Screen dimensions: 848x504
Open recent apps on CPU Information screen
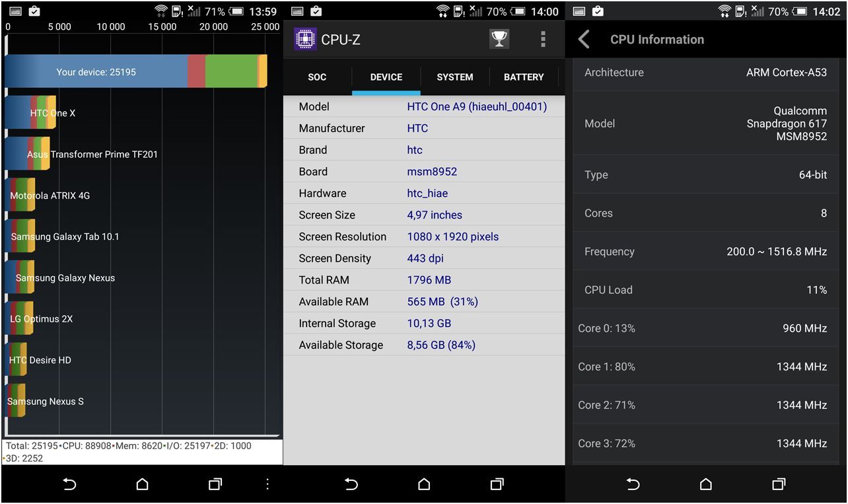[779, 484]
